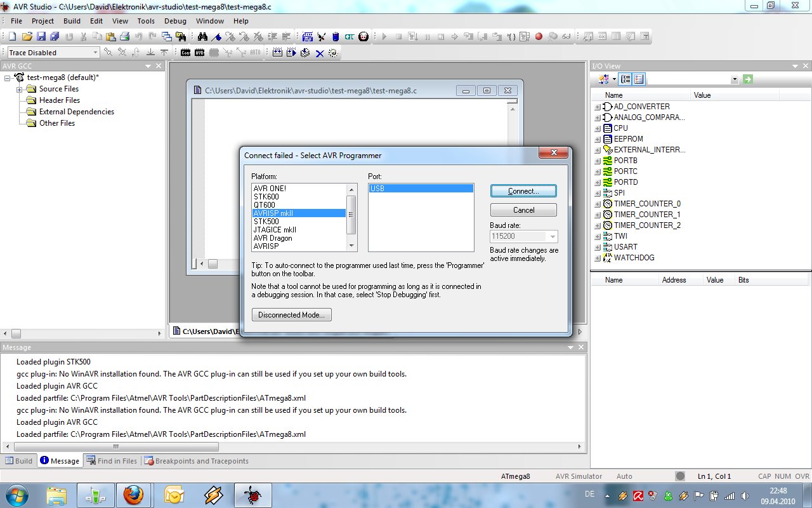Open Find in Files from the top toolbar
The image size is (812, 508).
point(181,36)
